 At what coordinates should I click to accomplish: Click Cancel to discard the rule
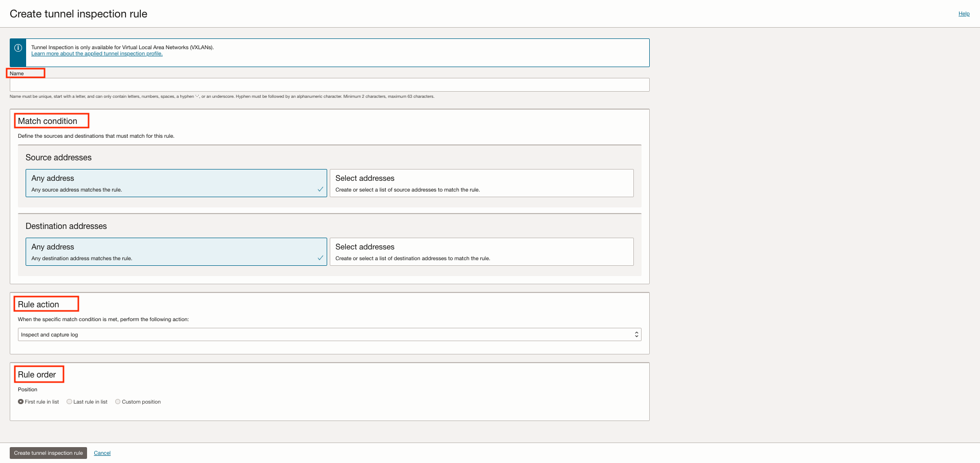coord(102,453)
